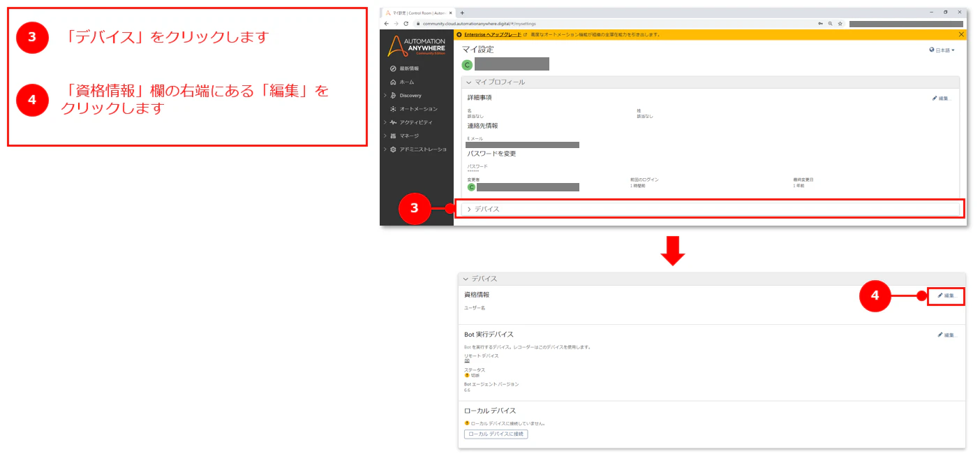The height and width of the screenshot is (461, 980).
Task: Click the 前回のログイン label
Action: pos(644,180)
